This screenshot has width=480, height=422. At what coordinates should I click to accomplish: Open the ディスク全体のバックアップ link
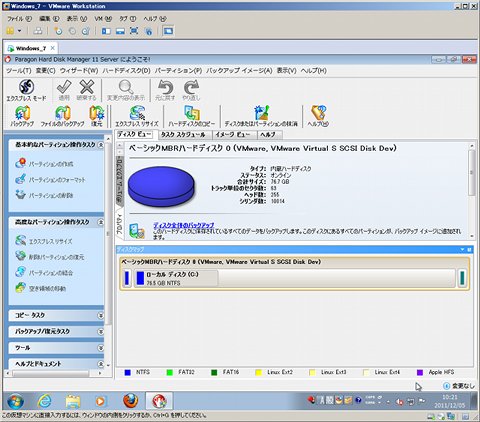tap(184, 225)
